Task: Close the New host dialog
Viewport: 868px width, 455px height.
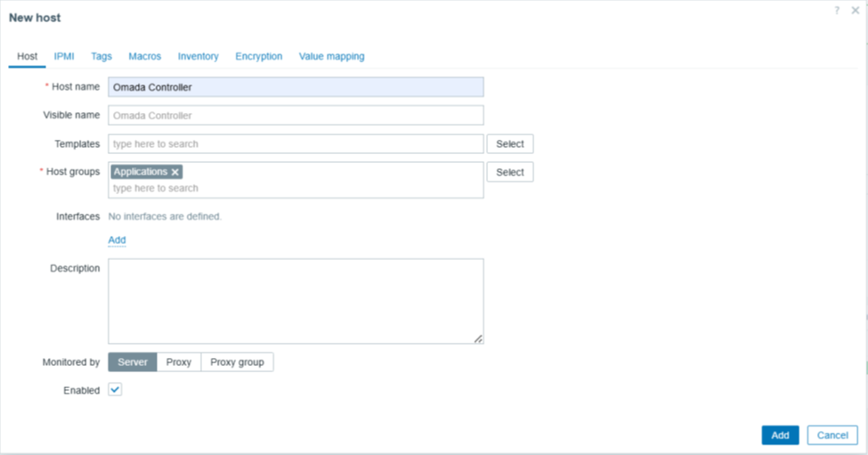Action: click(855, 11)
